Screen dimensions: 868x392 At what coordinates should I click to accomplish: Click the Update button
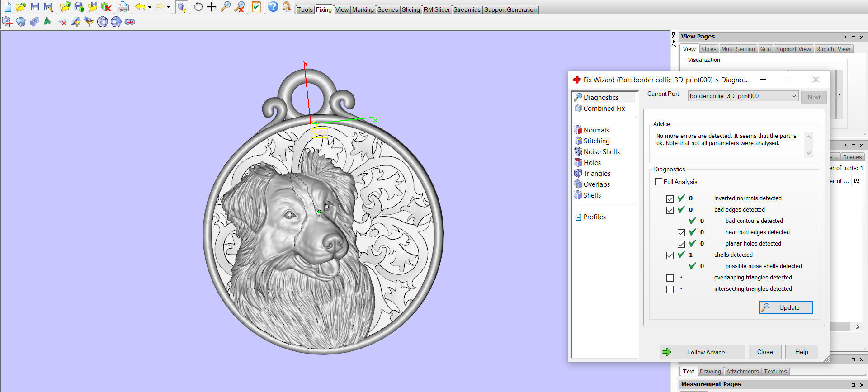(786, 307)
